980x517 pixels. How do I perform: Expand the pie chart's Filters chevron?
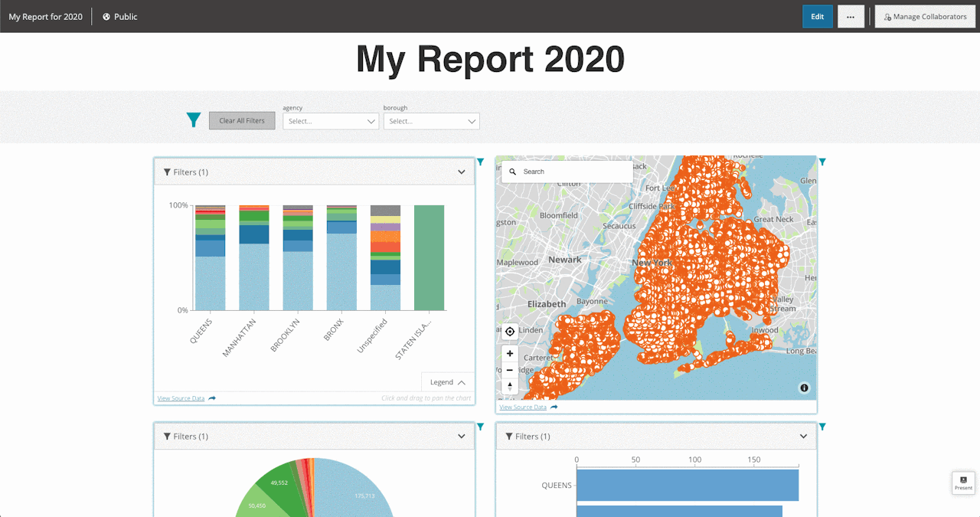pos(462,437)
